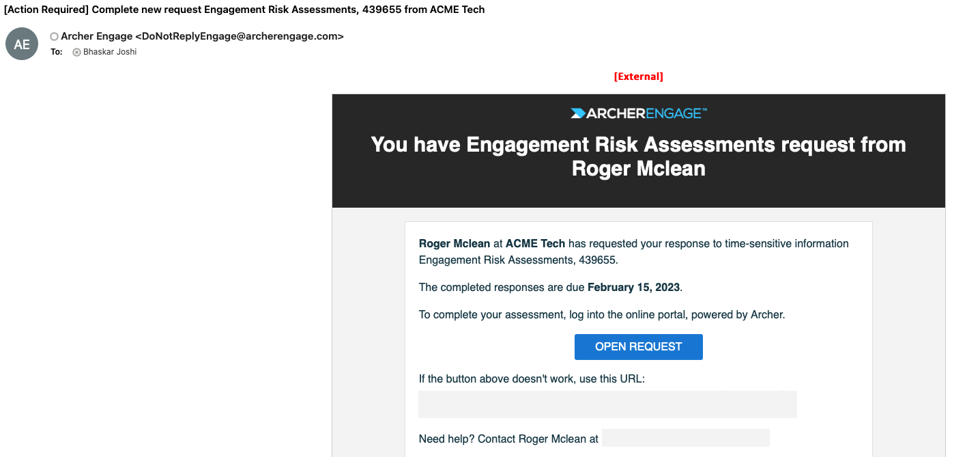Click the trademark symbol after ArcherEngage
This screenshot has height=457, width=980.
tap(705, 109)
